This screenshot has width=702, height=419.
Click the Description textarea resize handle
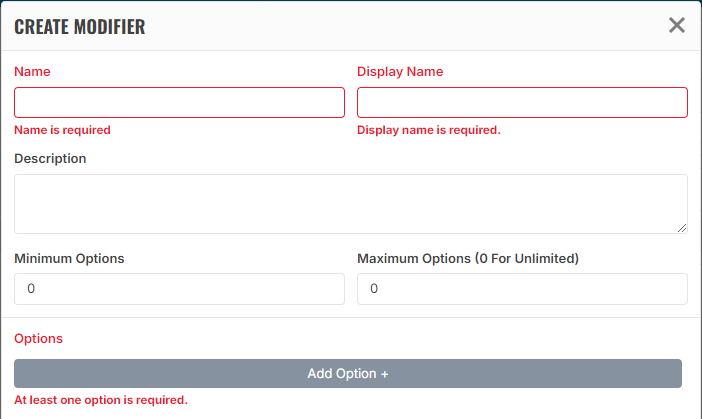coord(682,228)
